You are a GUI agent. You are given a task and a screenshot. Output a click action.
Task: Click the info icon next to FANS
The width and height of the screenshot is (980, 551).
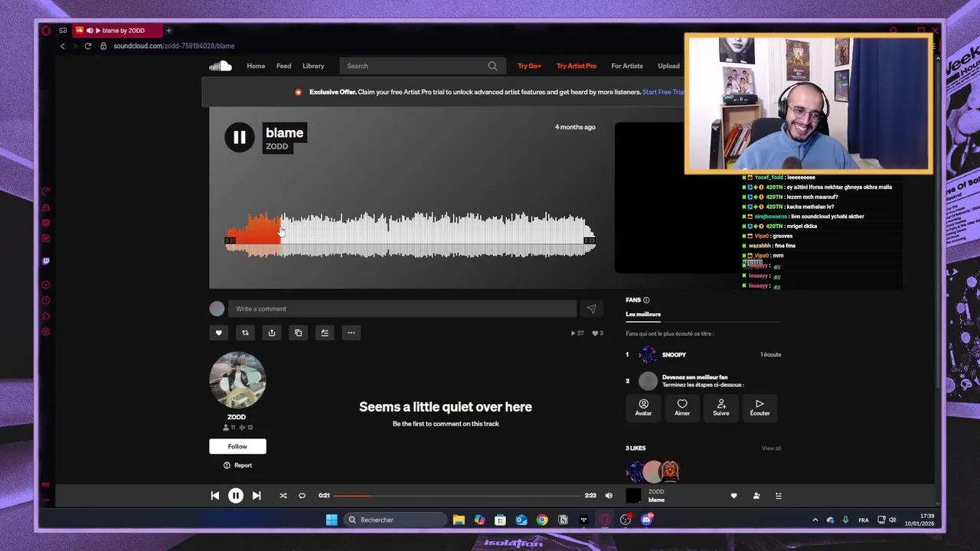[x=646, y=300]
